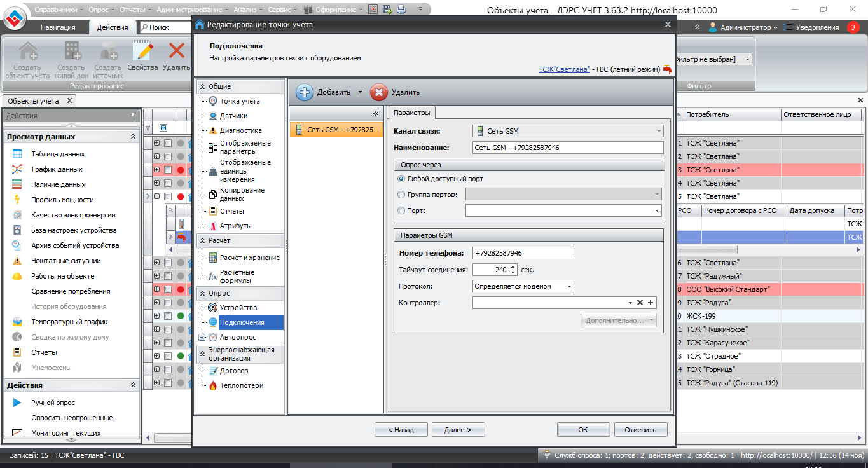The image size is (868, 468).
Task: Click into the Phone number field
Action: click(x=523, y=253)
